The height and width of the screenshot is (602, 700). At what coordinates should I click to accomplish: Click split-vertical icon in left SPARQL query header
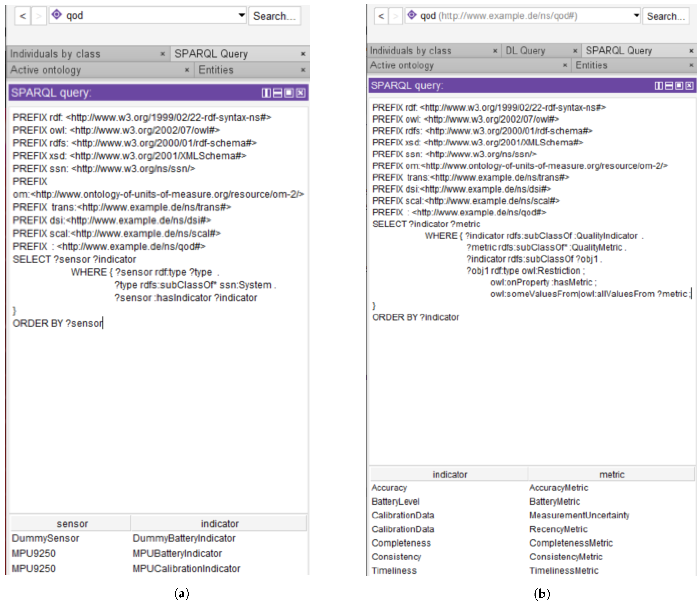click(266, 93)
